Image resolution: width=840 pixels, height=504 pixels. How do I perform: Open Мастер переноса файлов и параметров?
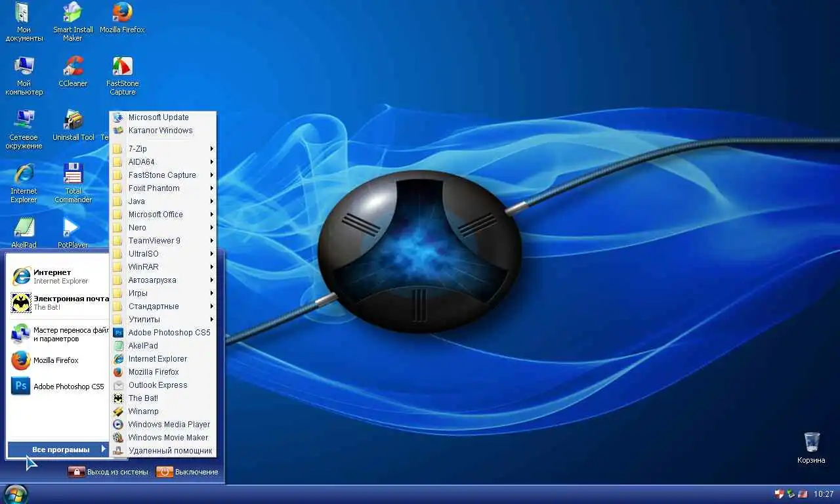pyautogui.click(x=59, y=334)
